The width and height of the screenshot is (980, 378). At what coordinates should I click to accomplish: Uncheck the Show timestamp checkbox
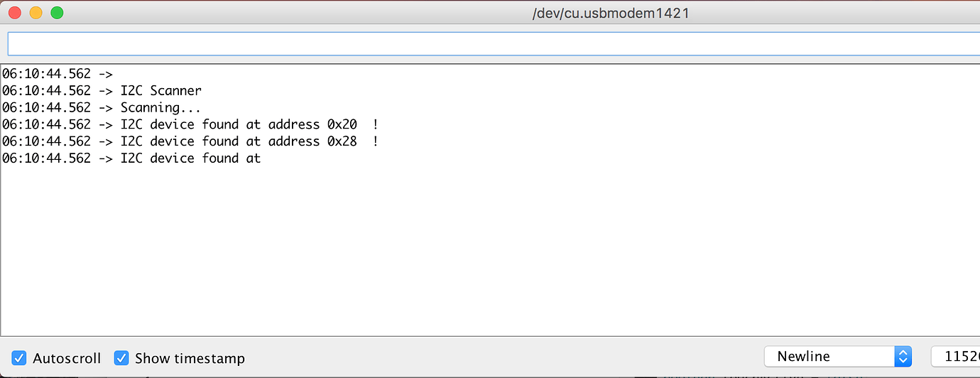(x=122, y=358)
